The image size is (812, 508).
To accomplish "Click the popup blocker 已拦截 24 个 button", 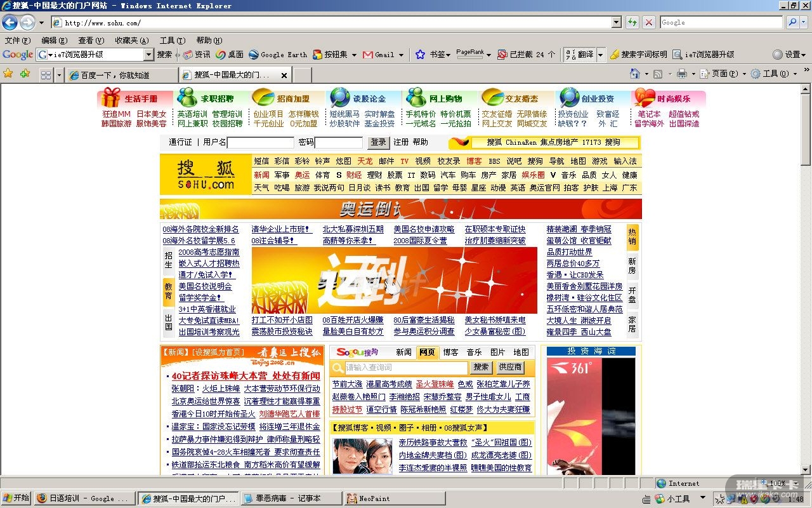I will pyautogui.click(x=527, y=55).
